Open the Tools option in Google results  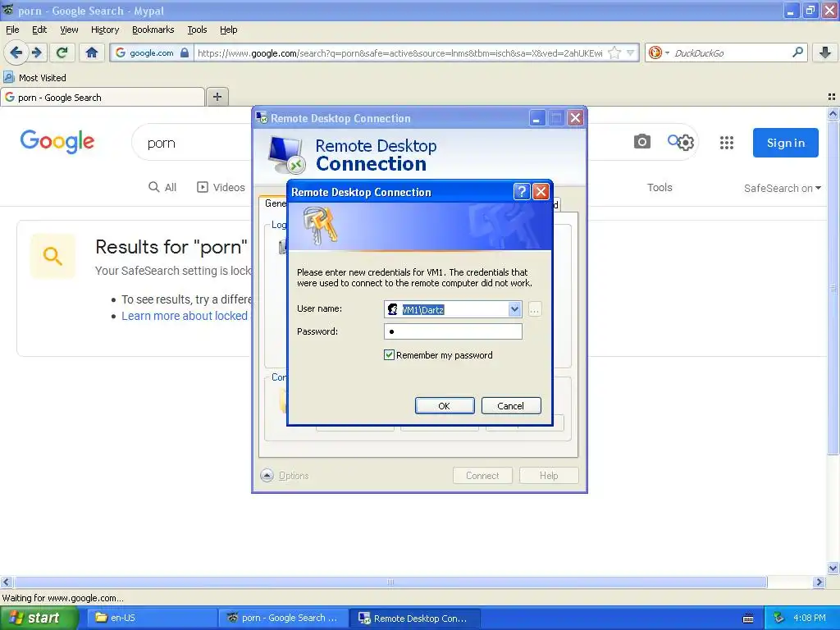tap(660, 188)
